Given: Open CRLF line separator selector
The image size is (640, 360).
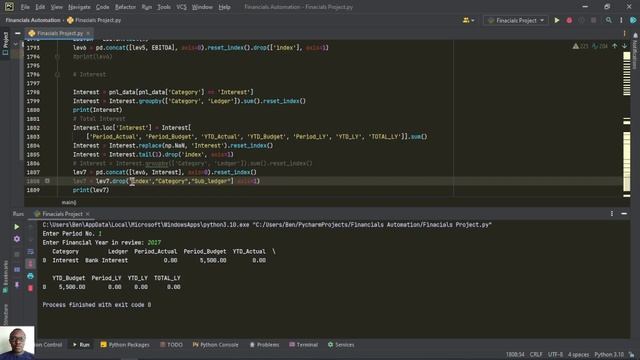Looking at the screenshot, I should click(x=536, y=354).
